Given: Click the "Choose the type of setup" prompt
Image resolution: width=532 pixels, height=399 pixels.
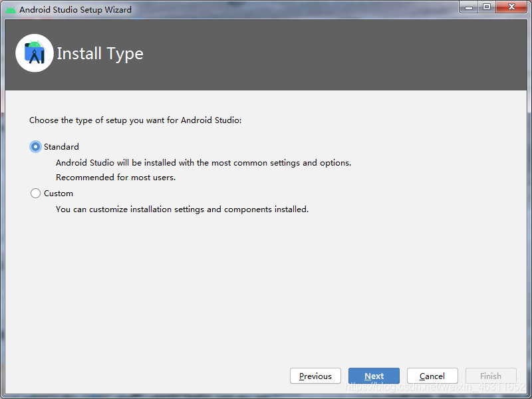Looking at the screenshot, I should (135, 120).
